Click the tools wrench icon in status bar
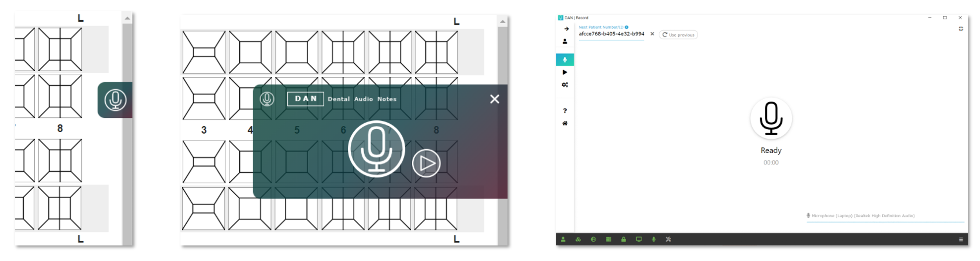 669,239
